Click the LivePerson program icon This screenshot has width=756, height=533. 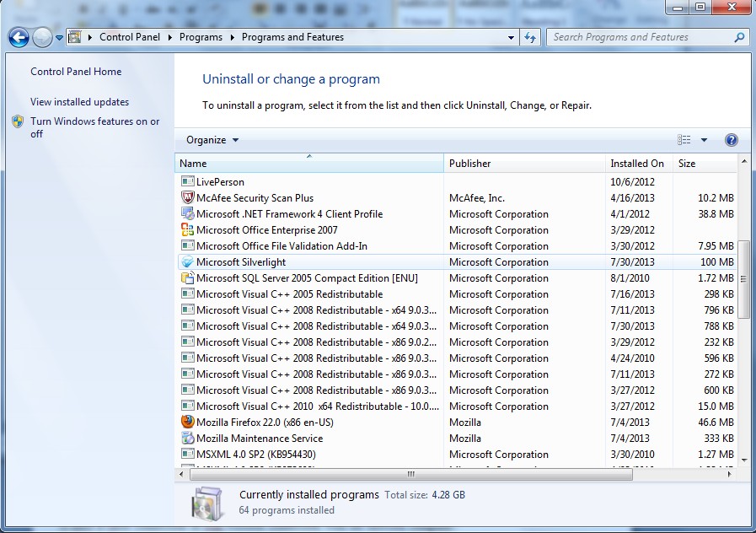tap(188, 181)
